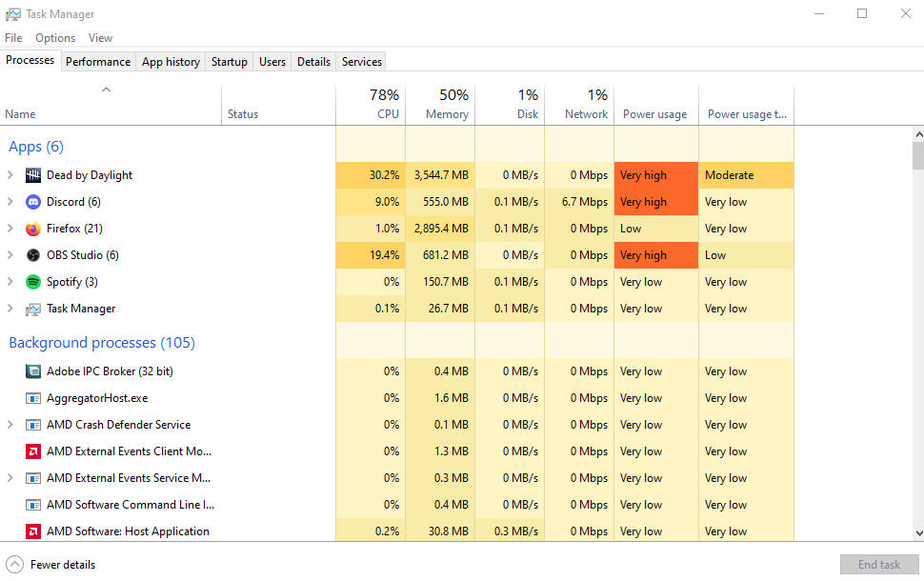Select the Apps (6) group heading

(36, 147)
